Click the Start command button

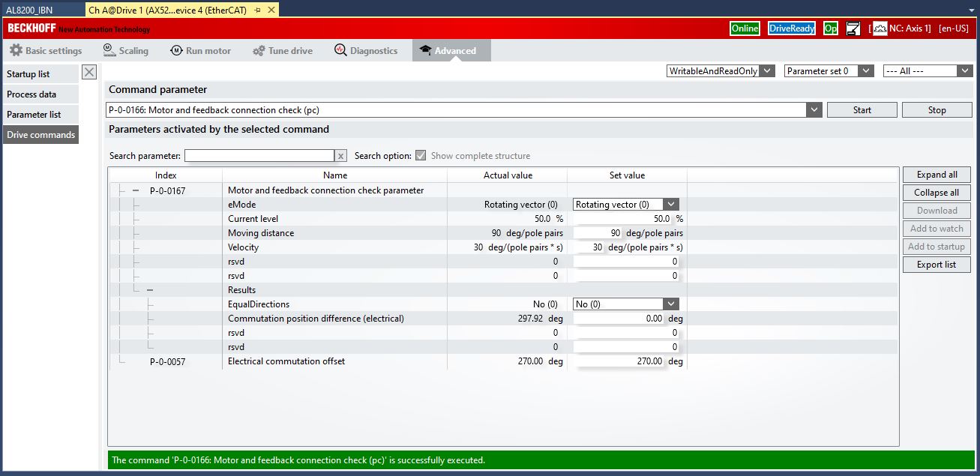click(862, 110)
